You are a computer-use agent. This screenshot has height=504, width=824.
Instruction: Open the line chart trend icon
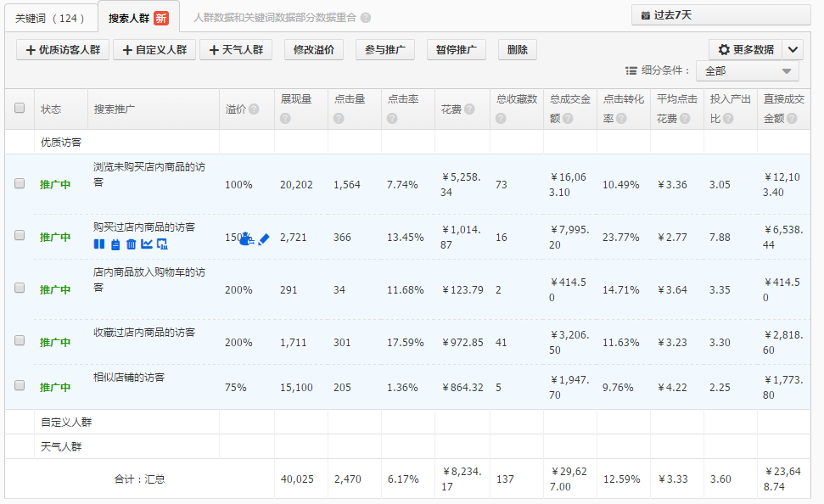(147, 244)
